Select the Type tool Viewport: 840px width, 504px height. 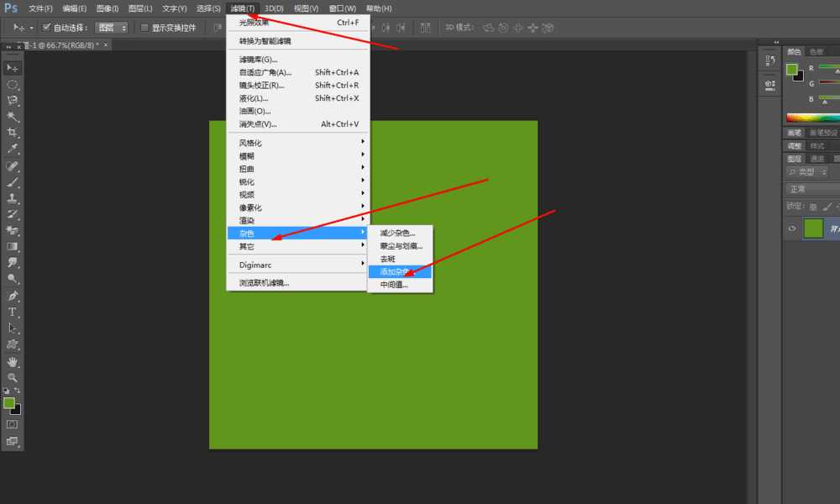pos(12,312)
